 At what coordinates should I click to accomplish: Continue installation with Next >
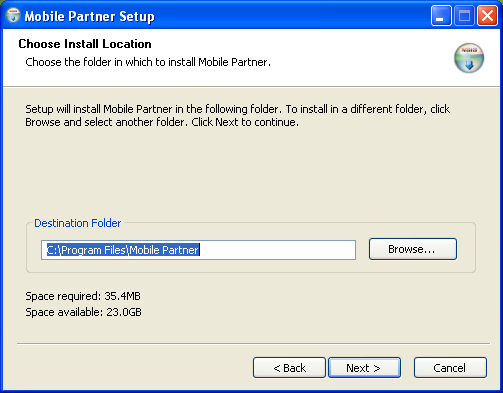[364, 368]
